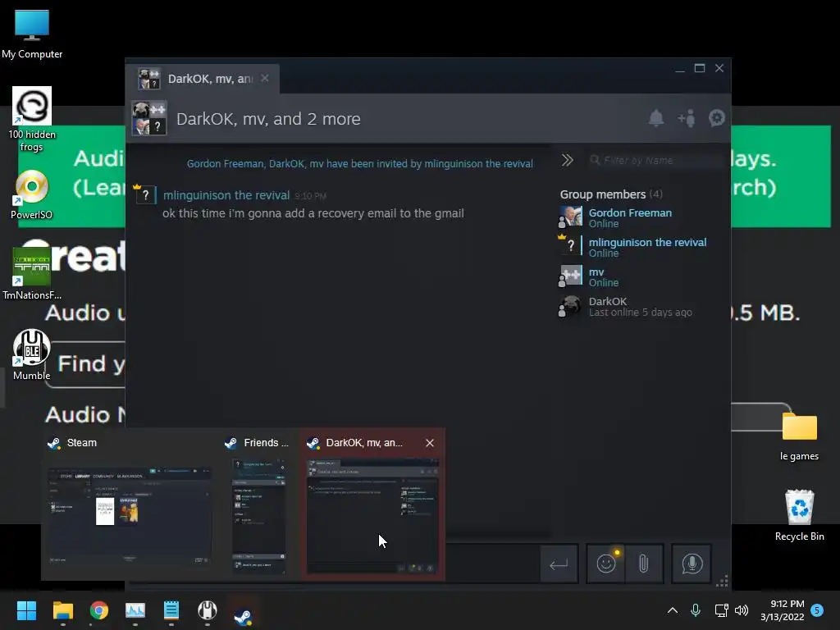The width and height of the screenshot is (840, 630).
Task: Select My Computer desktop icon
Action: pos(32,33)
